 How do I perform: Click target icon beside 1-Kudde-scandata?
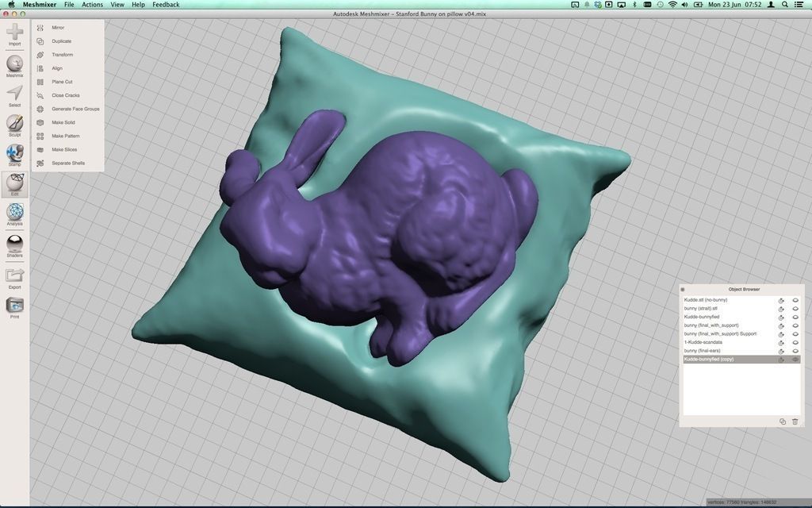click(781, 342)
